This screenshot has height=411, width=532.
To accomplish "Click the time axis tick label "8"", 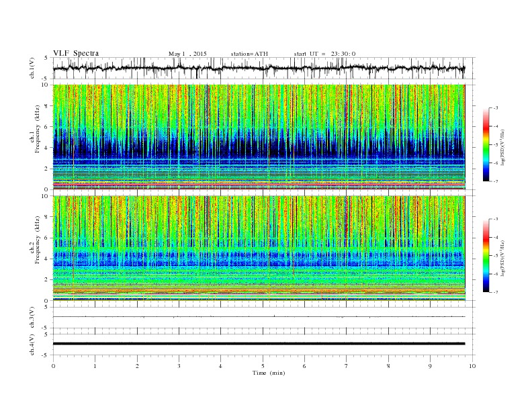I will [388, 366].
